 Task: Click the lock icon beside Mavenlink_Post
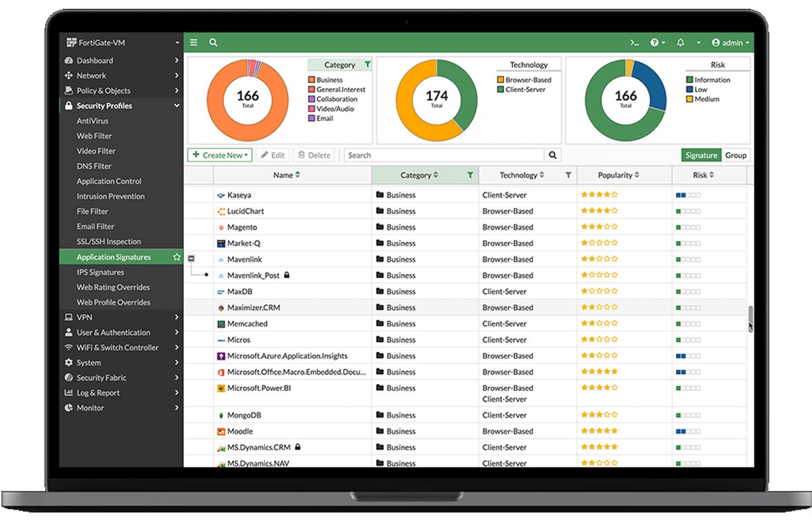coord(287,275)
